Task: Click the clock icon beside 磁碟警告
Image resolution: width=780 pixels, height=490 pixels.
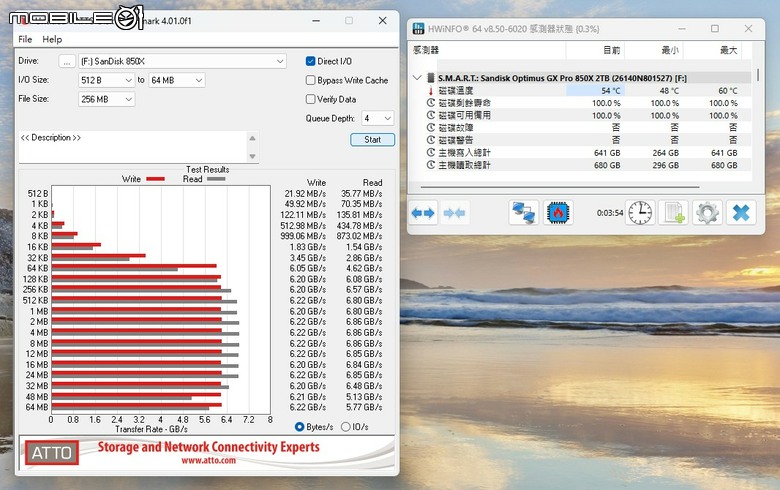Action: click(431, 140)
